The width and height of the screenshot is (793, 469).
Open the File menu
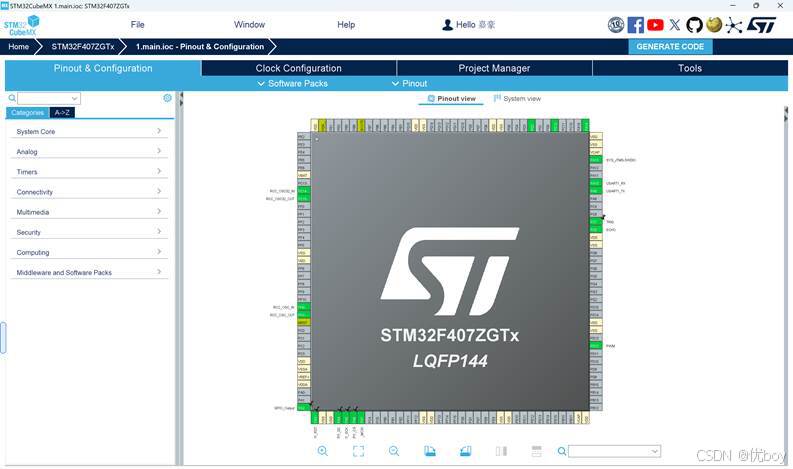coord(138,25)
